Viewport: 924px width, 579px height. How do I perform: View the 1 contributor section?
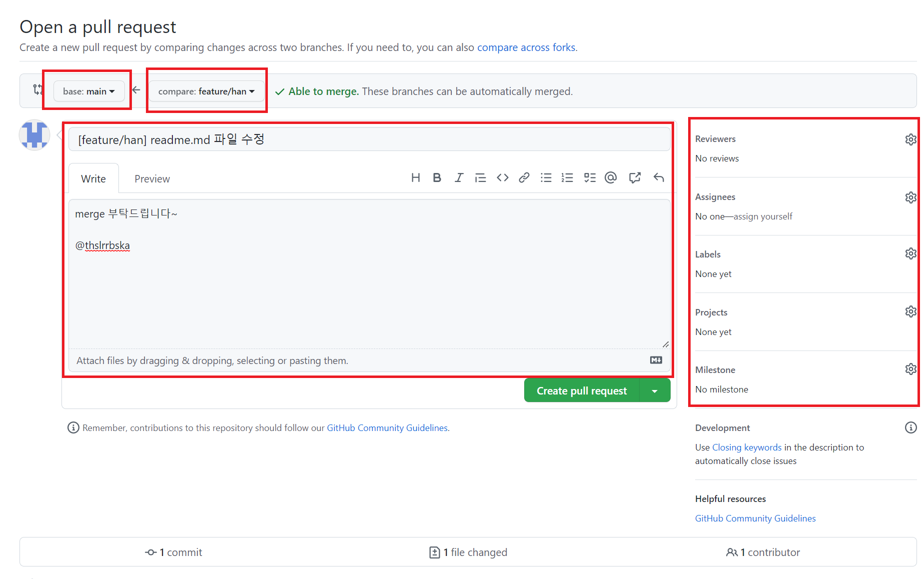click(x=763, y=552)
